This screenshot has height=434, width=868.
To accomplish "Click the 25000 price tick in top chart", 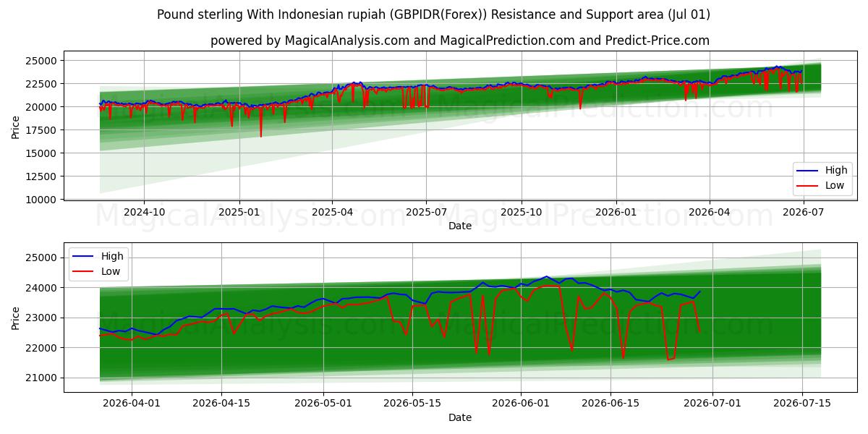I will point(43,61).
